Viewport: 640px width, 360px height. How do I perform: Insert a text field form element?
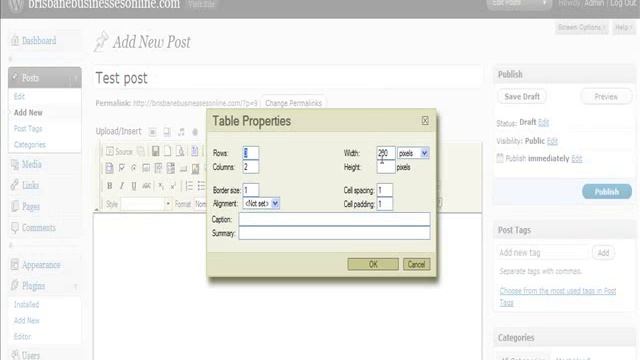pyautogui.click(x=146, y=168)
